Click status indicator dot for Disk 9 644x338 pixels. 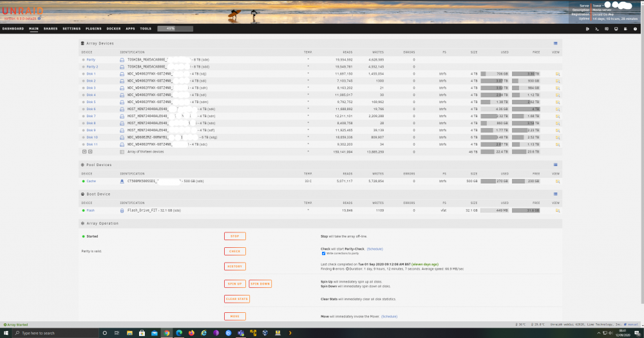pyautogui.click(x=83, y=130)
